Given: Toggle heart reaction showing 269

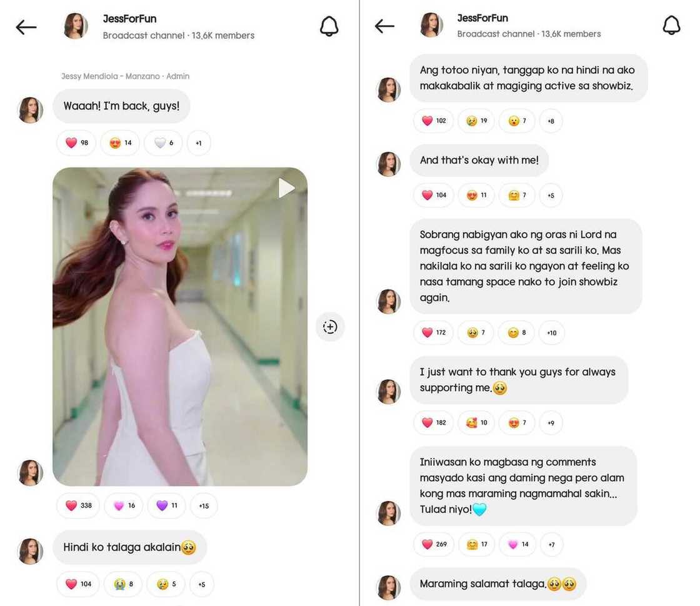Looking at the screenshot, I should [x=434, y=544].
